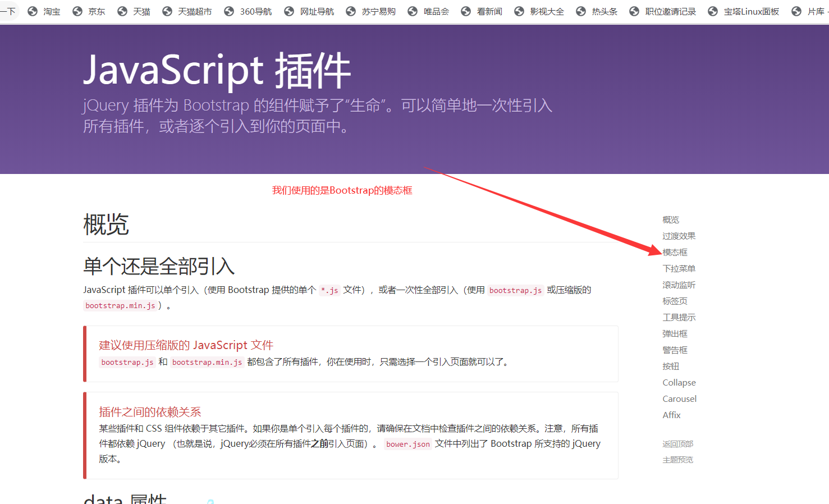Click the globe icon beside 宝塔Linux面板 bookmark
This screenshot has height=504, width=829.
(x=713, y=11)
